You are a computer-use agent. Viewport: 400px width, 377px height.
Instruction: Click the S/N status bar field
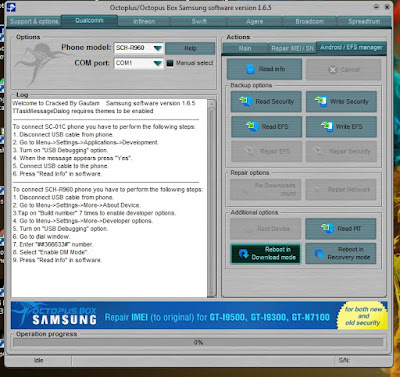(x=362, y=360)
